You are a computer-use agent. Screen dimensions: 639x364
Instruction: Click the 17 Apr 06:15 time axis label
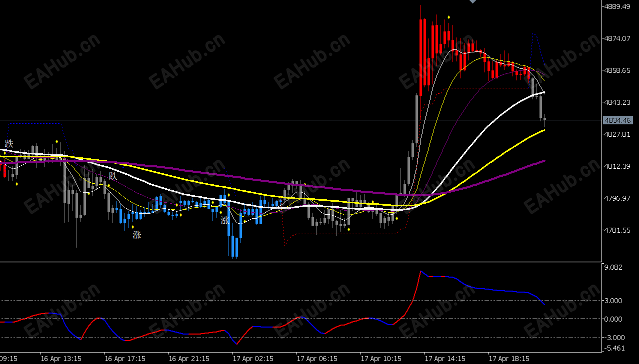317,359
